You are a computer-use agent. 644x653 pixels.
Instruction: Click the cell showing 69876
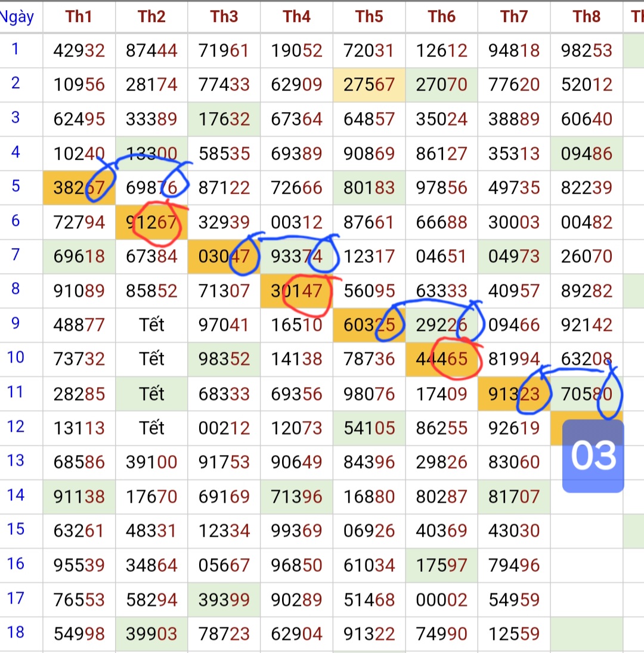pos(151,188)
